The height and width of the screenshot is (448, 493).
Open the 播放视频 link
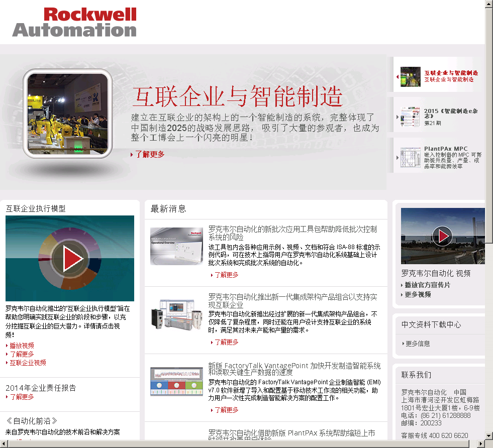click(x=22, y=346)
